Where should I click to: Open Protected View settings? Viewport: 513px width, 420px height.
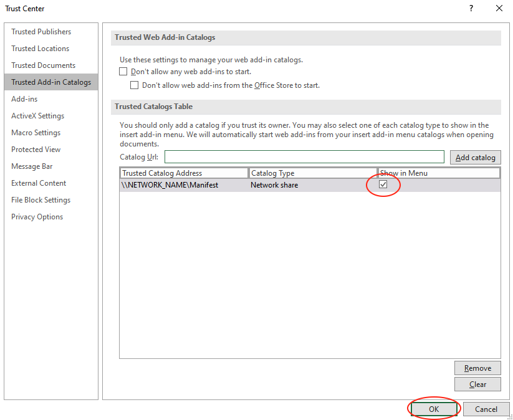pos(36,150)
